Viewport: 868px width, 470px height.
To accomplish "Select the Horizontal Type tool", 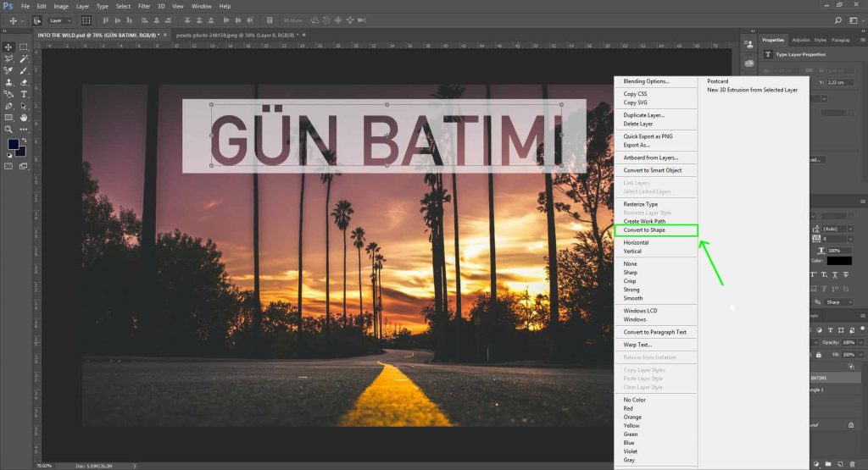I will pyautogui.click(x=24, y=94).
